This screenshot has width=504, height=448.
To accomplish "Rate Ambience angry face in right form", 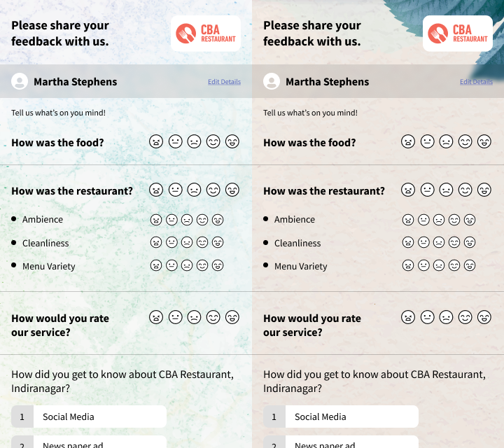I will tap(408, 220).
